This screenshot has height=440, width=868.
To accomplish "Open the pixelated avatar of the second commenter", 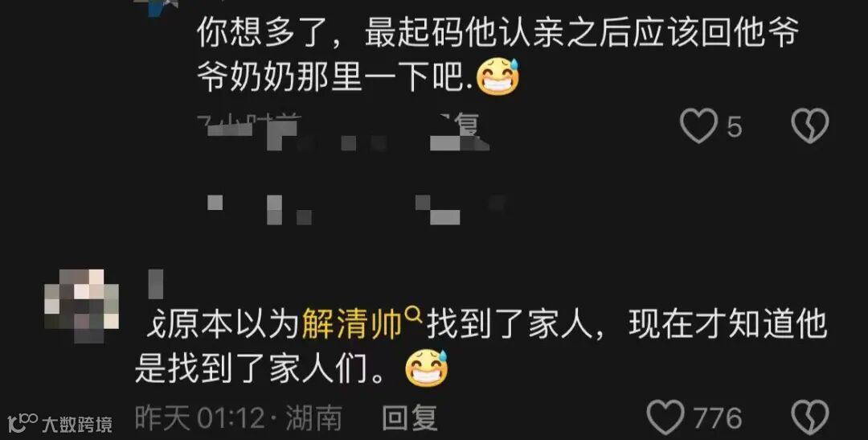I will tap(81, 306).
